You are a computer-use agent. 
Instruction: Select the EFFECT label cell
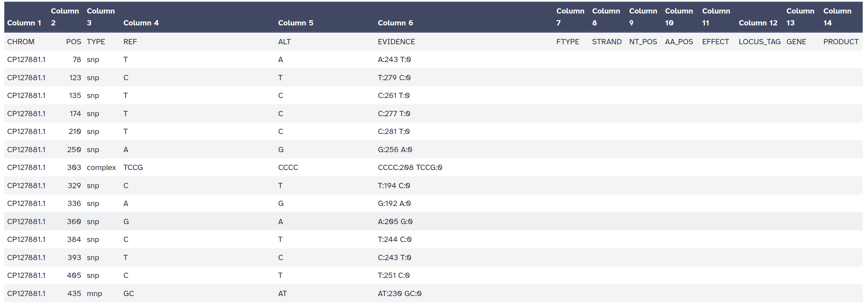tap(715, 42)
